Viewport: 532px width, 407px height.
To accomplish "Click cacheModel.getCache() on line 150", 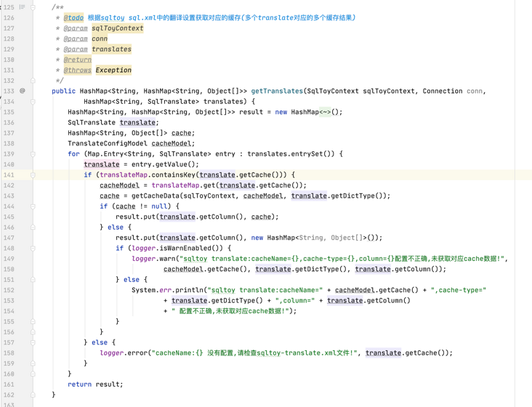I will (x=205, y=270).
